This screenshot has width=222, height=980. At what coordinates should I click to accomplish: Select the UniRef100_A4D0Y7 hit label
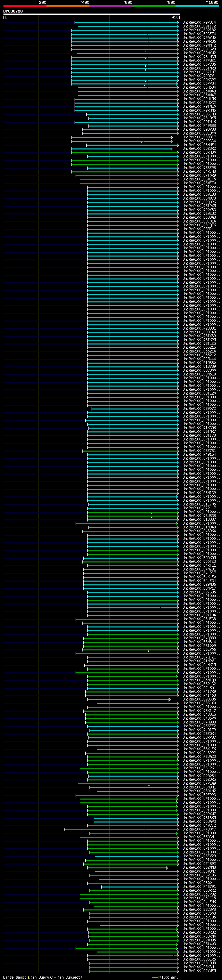coord(199,829)
